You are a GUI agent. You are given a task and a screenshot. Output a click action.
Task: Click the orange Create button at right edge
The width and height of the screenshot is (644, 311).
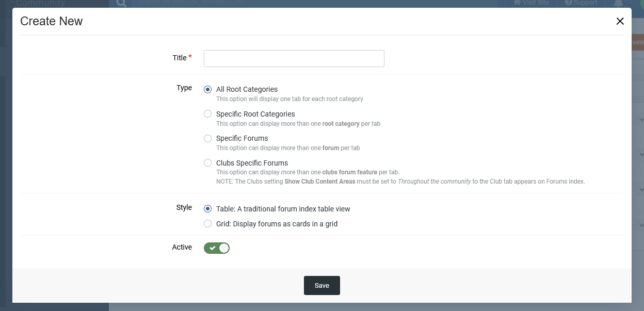point(638,42)
